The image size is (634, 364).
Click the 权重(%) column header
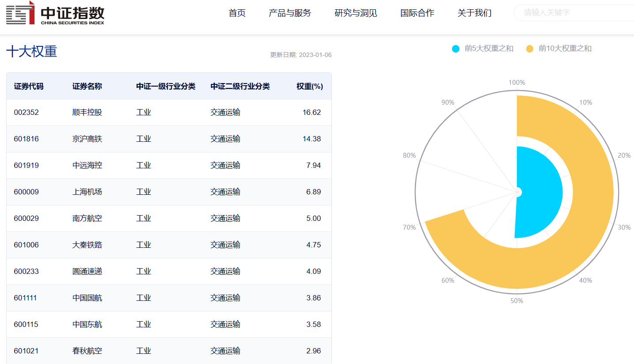click(x=310, y=86)
